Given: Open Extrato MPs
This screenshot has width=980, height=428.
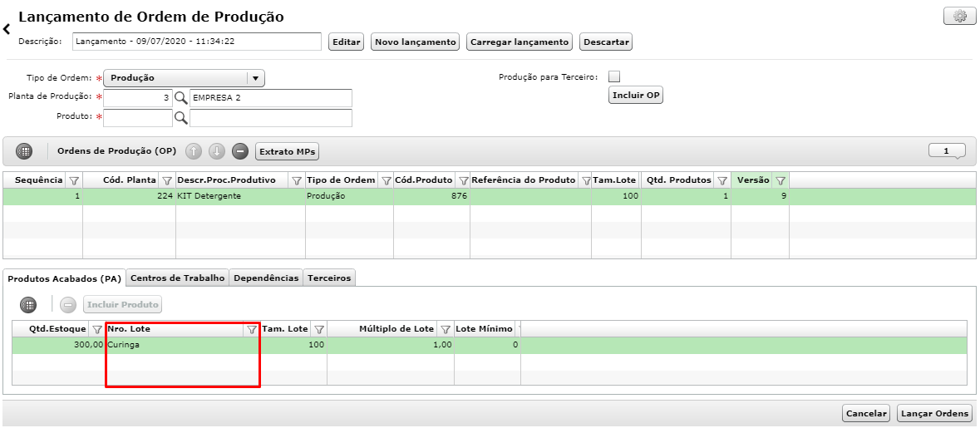Looking at the screenshot, I should (x=288, y=151).
